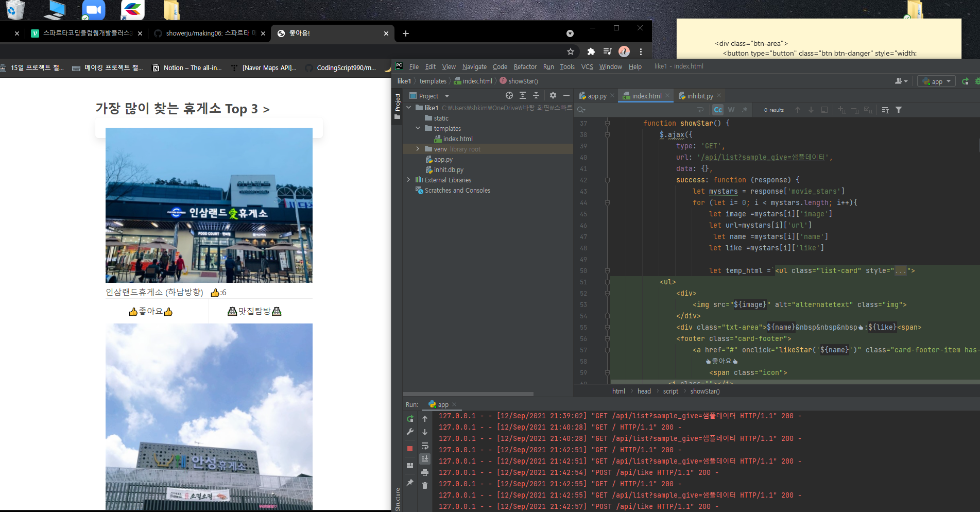Open the VCS menu
The height and width of the screenshot is (512, 980).
[x=587, y=66]
